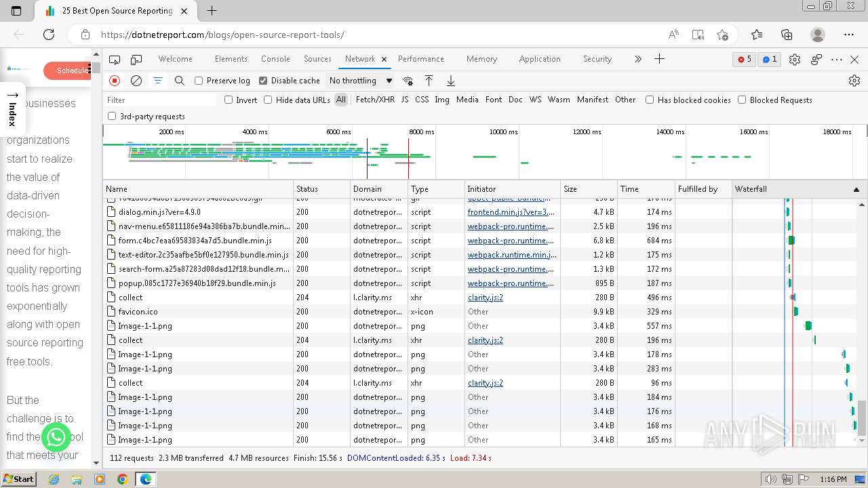Enable Preserve log checkbox
This screenshot has height=488, width=868.
[199, 81]
